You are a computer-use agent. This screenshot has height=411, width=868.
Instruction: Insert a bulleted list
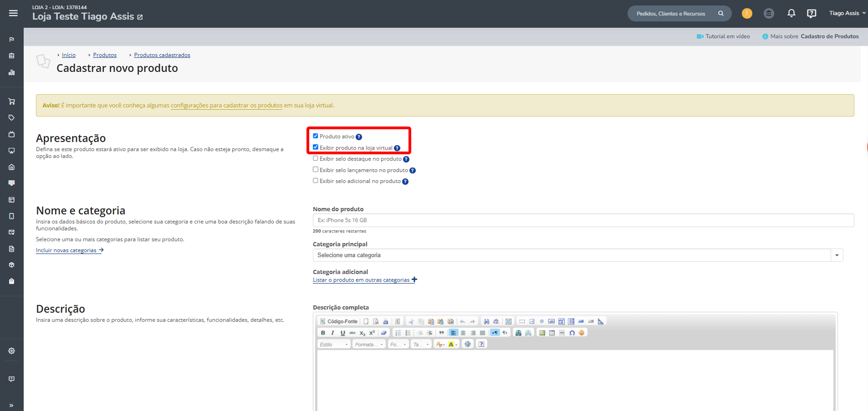point(408,333)
